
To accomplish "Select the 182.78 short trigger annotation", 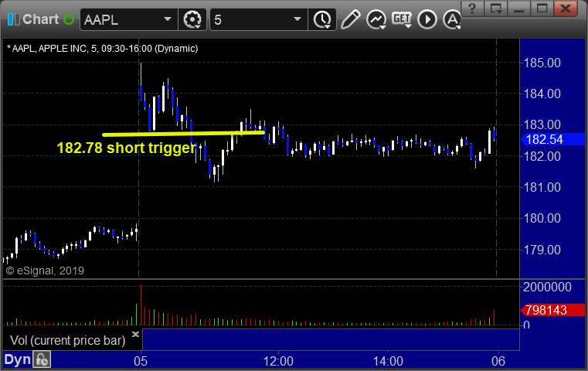I will [x=126, y=148].
